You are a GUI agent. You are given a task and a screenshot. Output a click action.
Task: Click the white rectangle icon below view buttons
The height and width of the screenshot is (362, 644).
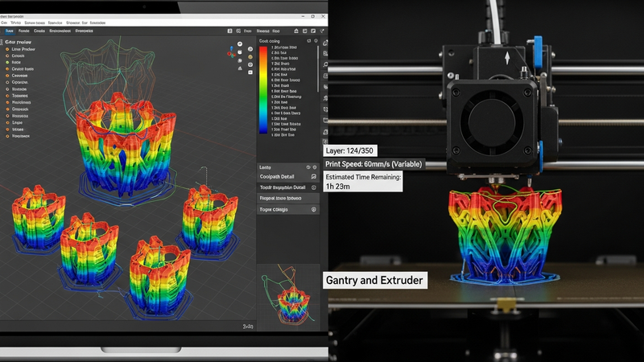[250, 72]
